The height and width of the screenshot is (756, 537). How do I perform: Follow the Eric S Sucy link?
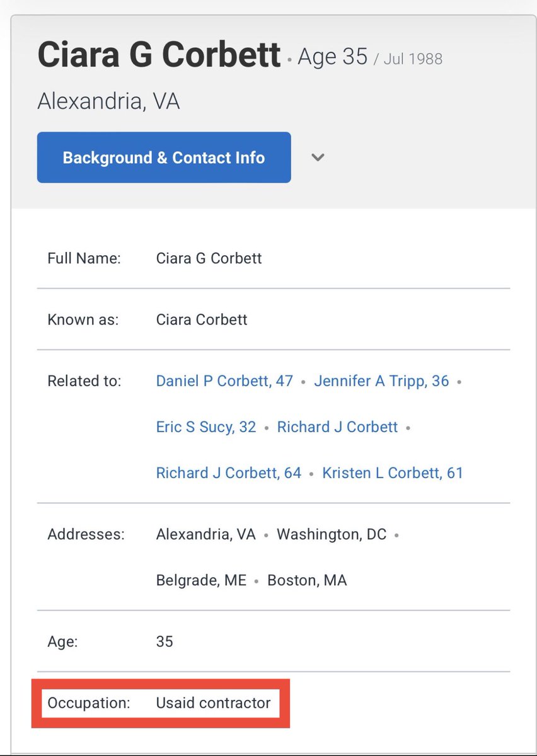(x=206, y=427)
